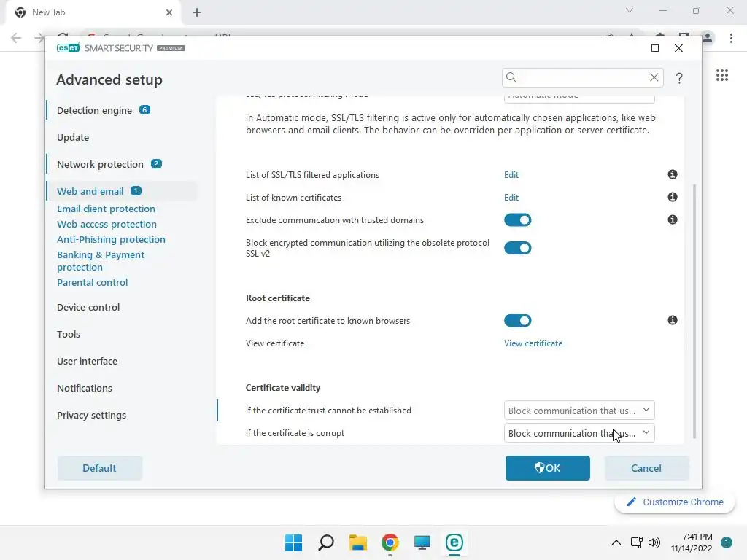Select Detection engine in the sidebar
Viewport: 747px width, 560px height.
point(94,111)
